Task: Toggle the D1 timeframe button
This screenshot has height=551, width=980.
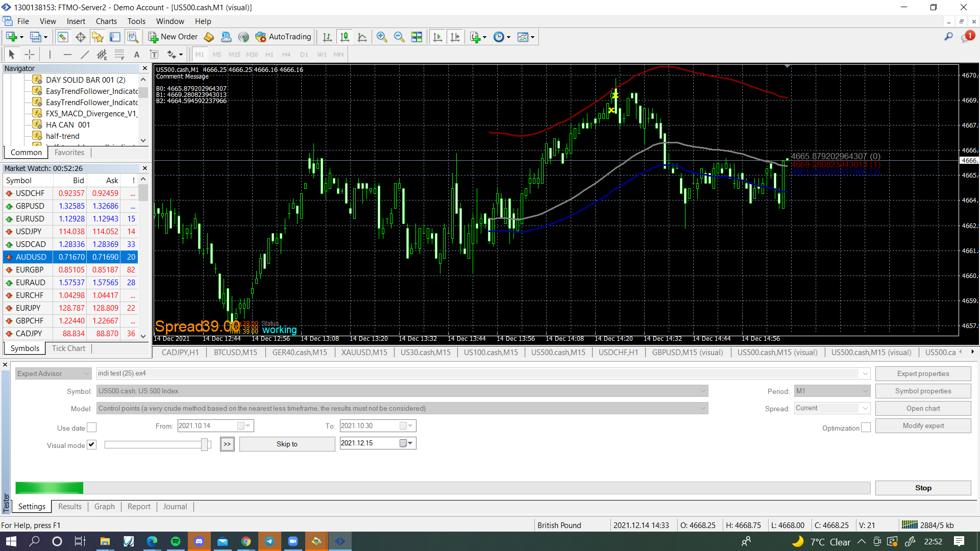Action: [304, 55]
